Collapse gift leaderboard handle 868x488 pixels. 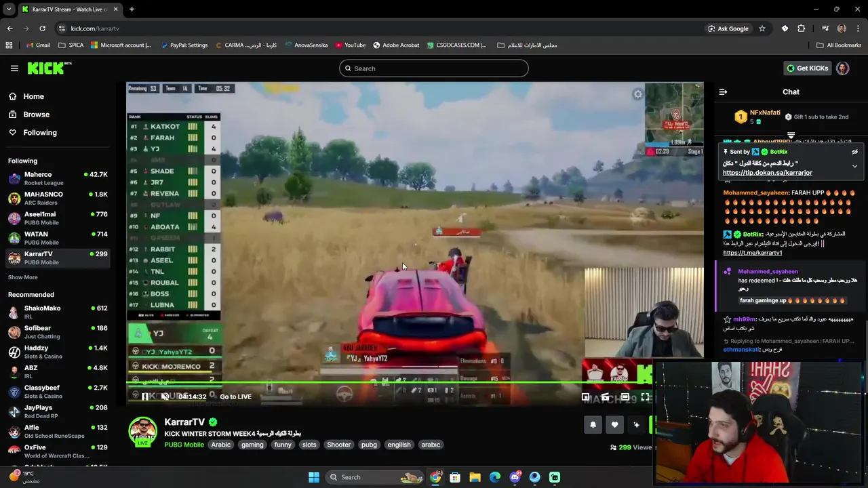click(x=791, y=136)
